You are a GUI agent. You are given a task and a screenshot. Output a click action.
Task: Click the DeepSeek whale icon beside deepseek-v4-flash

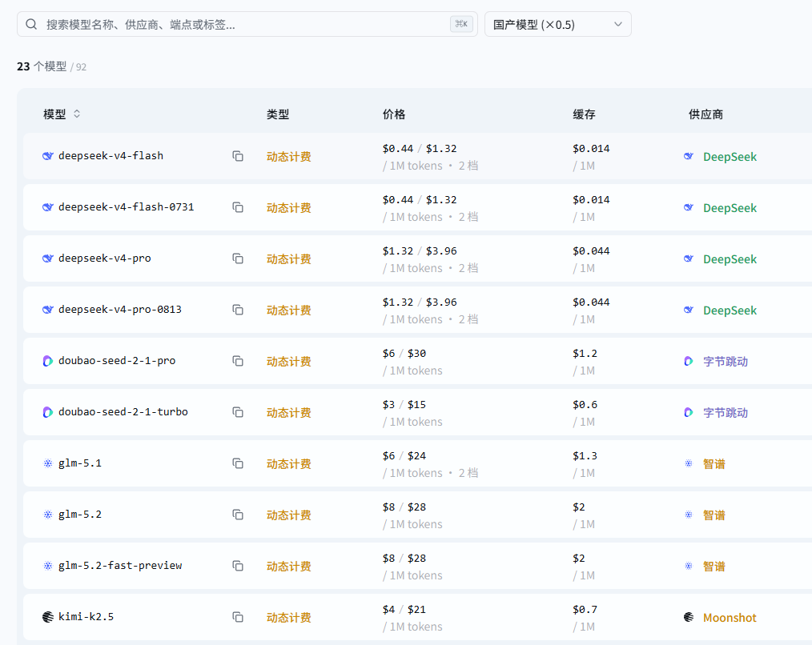click(x=47, y=156)
